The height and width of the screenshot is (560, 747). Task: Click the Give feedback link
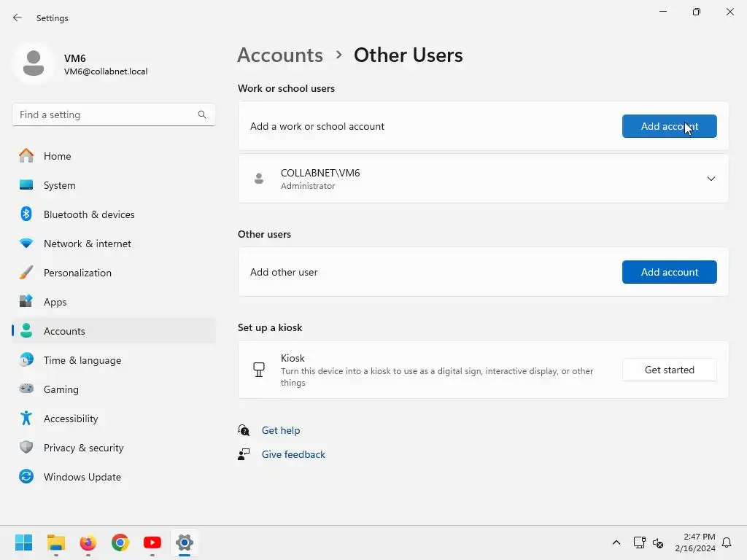(293, 454)
